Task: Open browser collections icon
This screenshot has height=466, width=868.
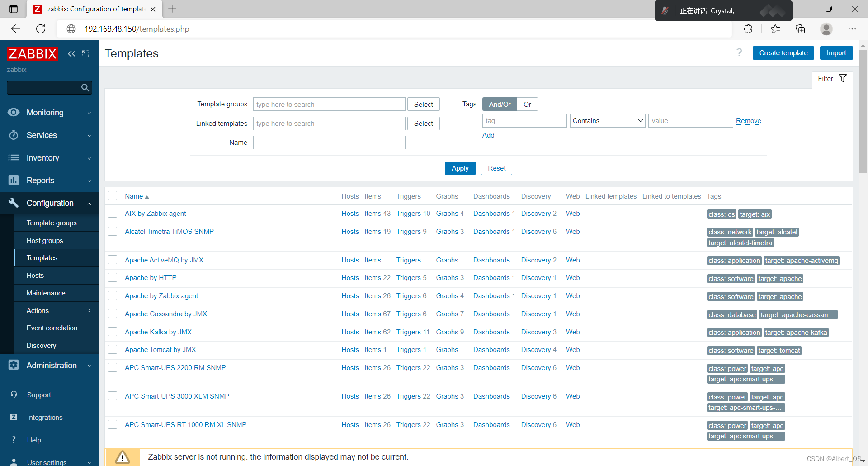Action: (x=800, y=29)
